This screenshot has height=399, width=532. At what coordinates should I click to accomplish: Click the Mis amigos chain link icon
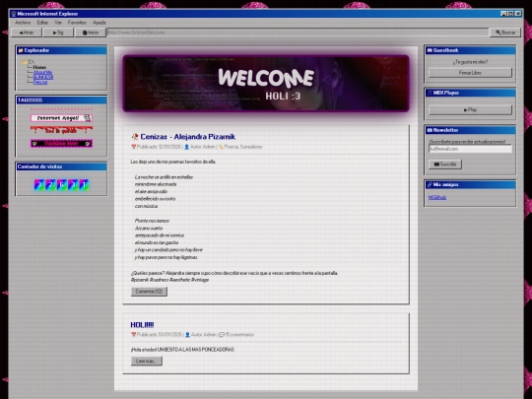coord(430,184)
